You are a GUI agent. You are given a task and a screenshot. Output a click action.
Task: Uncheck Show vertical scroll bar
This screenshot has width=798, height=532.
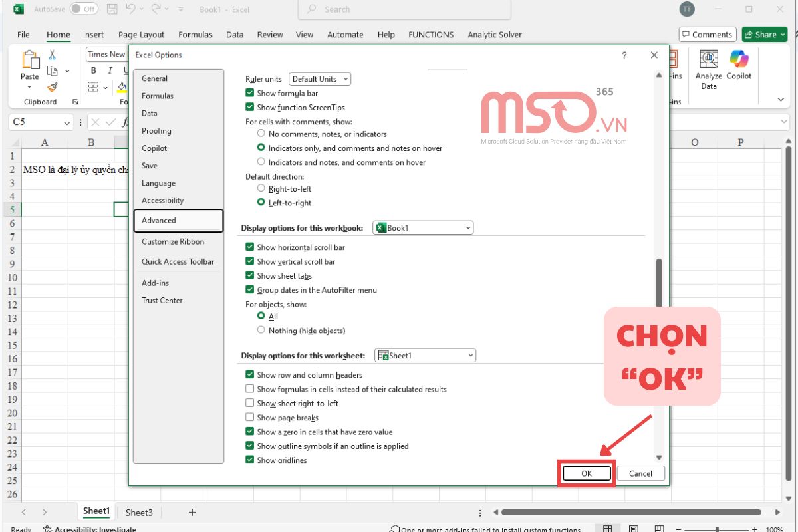coord(250,261)
